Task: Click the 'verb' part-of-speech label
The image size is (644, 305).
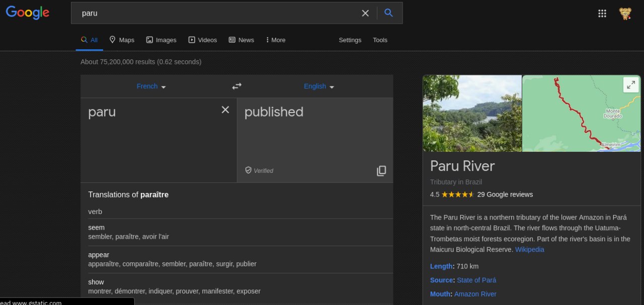Action: pos(95,212)
